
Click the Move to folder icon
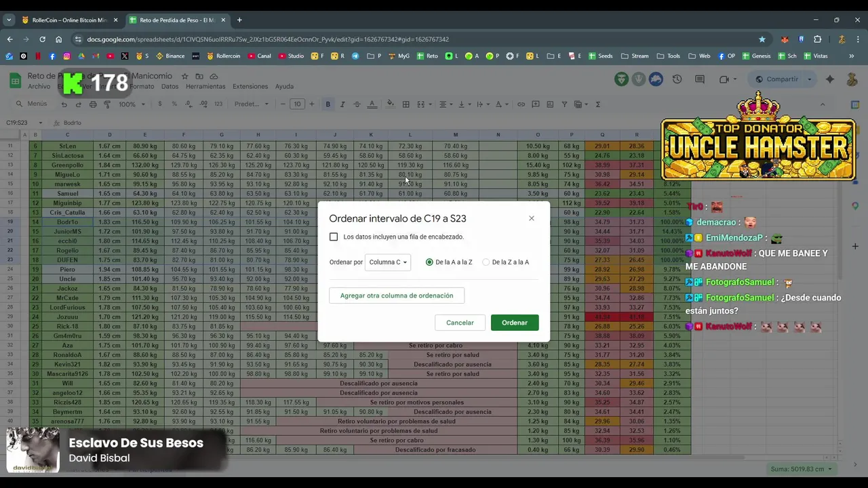(199, 77)
